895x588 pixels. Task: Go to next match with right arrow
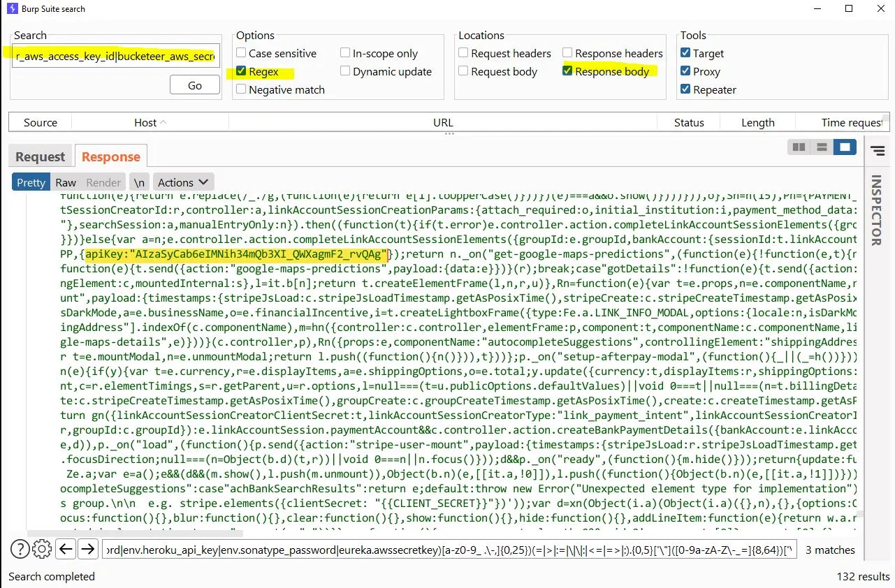(x=87, y=550)
